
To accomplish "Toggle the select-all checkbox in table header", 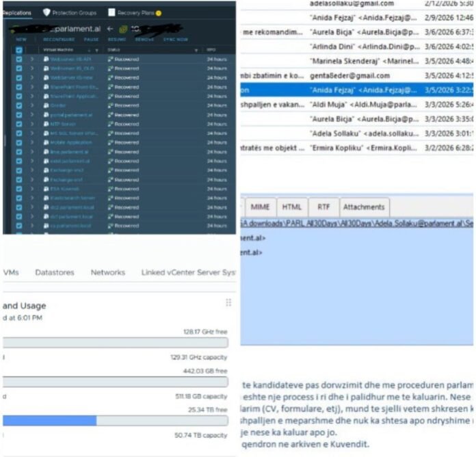I will point(19,50).
